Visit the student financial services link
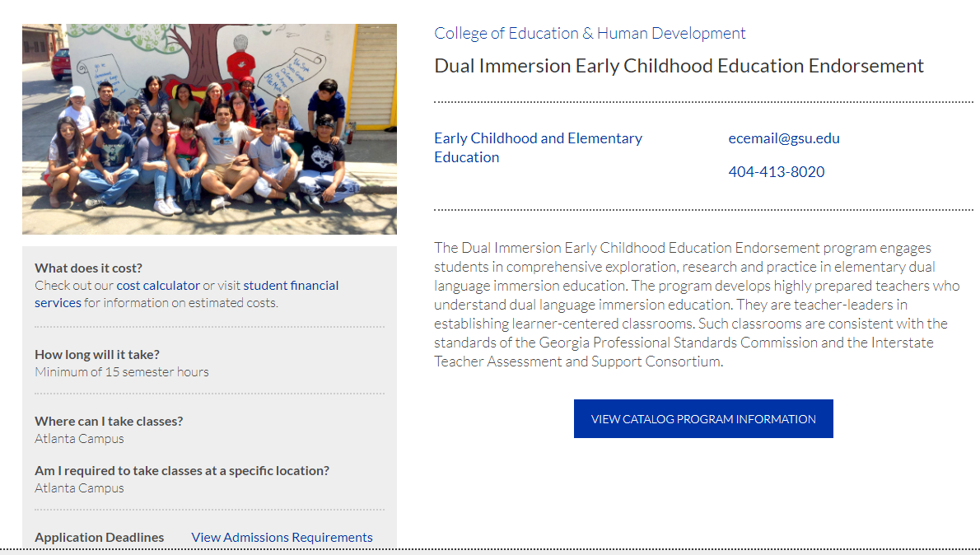 tap(186, 294)
